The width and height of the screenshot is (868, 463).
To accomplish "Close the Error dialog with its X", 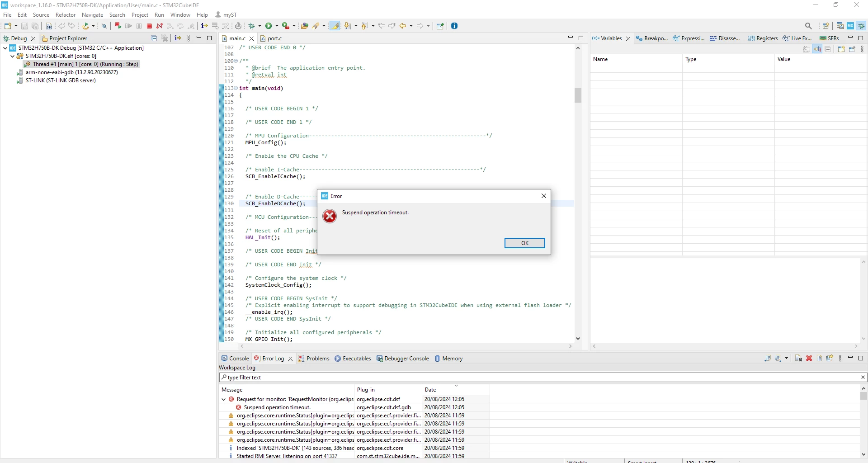I will pos(544,196).
